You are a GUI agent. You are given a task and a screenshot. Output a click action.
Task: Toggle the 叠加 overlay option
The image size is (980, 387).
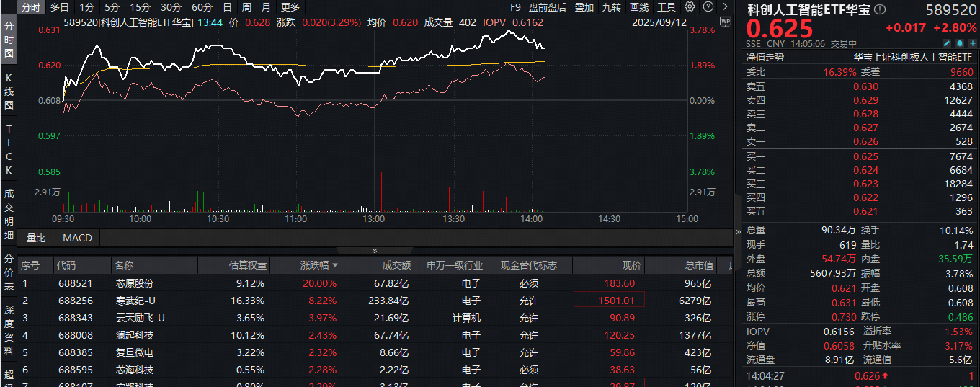tap(584, 7)
